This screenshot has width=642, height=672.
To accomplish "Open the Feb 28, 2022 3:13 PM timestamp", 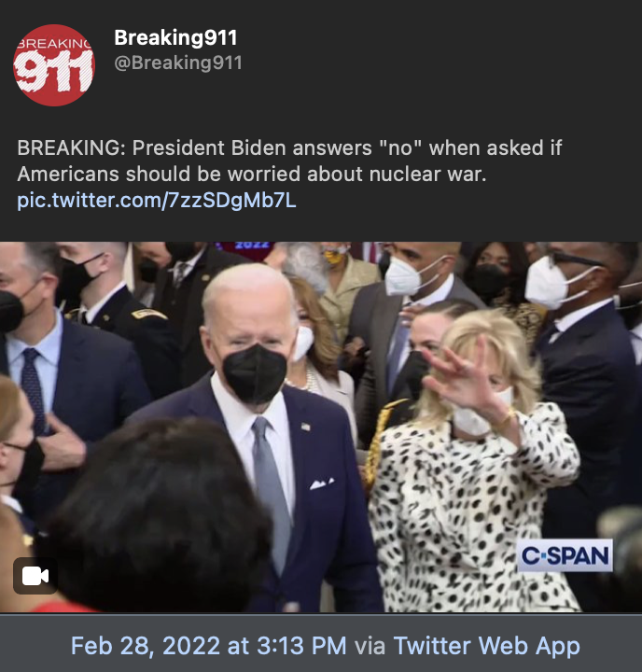I will (x=209, y=646).
